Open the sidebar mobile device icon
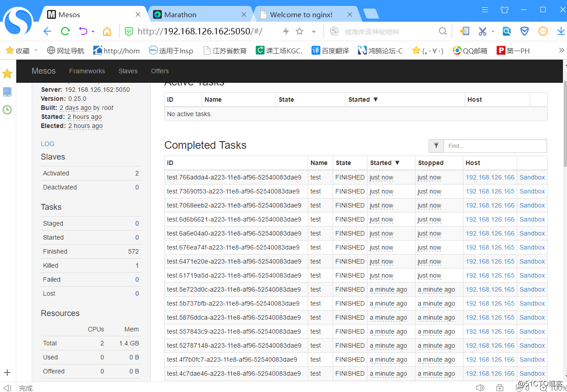 pyautogui.click(x=7, y=92)
